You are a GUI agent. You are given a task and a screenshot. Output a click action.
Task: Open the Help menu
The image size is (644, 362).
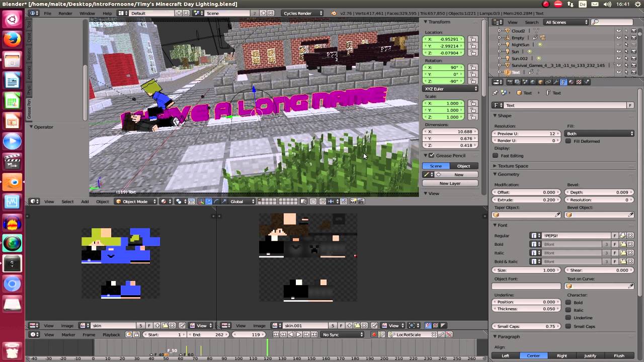pyautogui.click(x=107, y=13)
